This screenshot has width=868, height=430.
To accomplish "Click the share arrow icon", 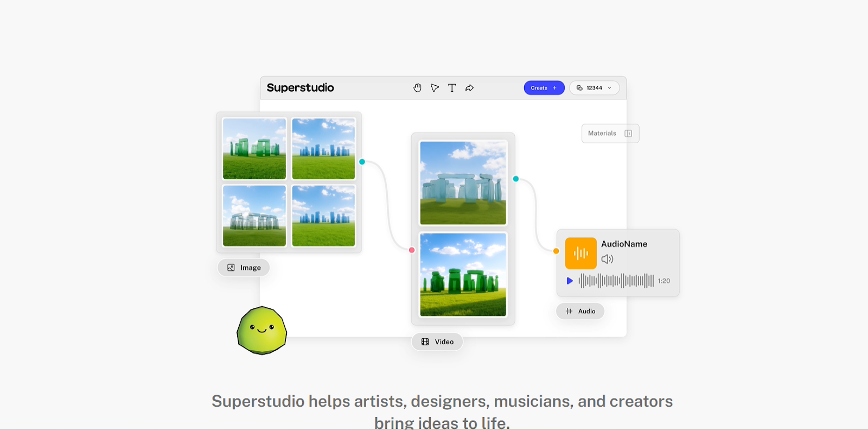I will coord(470,88).
